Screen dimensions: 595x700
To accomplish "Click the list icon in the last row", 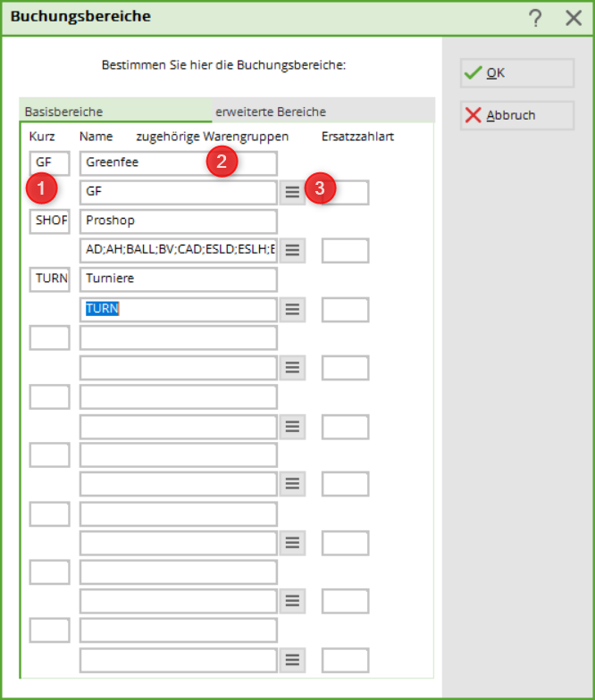I will [x=291, y=660].
